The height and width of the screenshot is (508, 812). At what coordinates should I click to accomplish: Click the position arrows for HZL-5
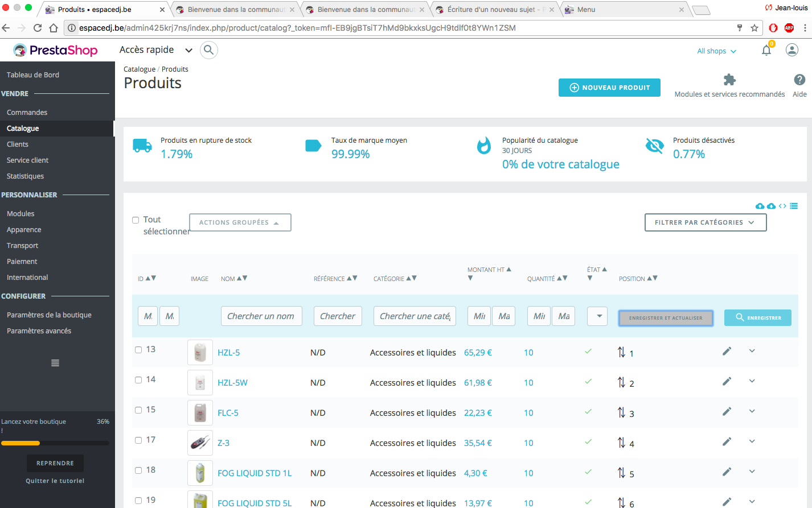pyautogui.click(x=621, y=353)
